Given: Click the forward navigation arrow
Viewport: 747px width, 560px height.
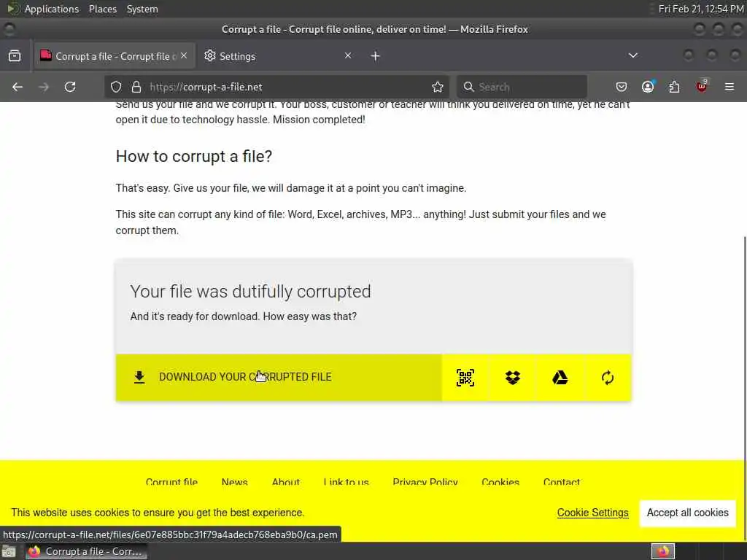Looking at the screenshot, I should (x=44, y=87).
